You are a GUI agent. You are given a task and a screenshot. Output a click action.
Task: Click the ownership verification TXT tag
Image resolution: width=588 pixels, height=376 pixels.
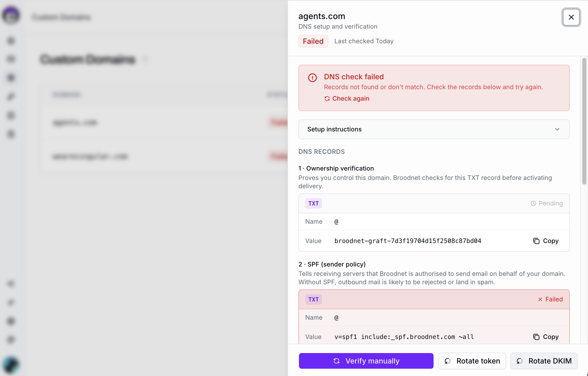pos(314,203)
